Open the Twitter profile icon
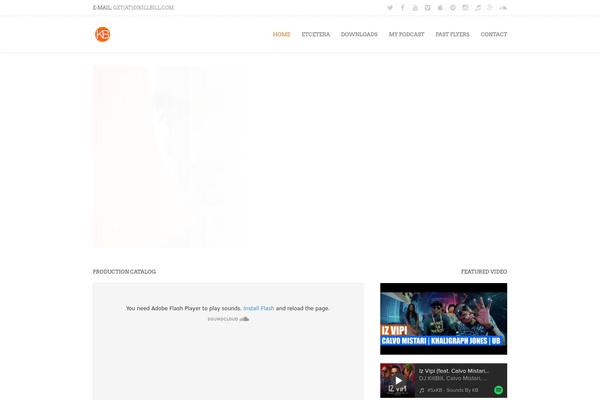Image resolution: width=600 pixels, height=400 pixels. pos(390,8)
